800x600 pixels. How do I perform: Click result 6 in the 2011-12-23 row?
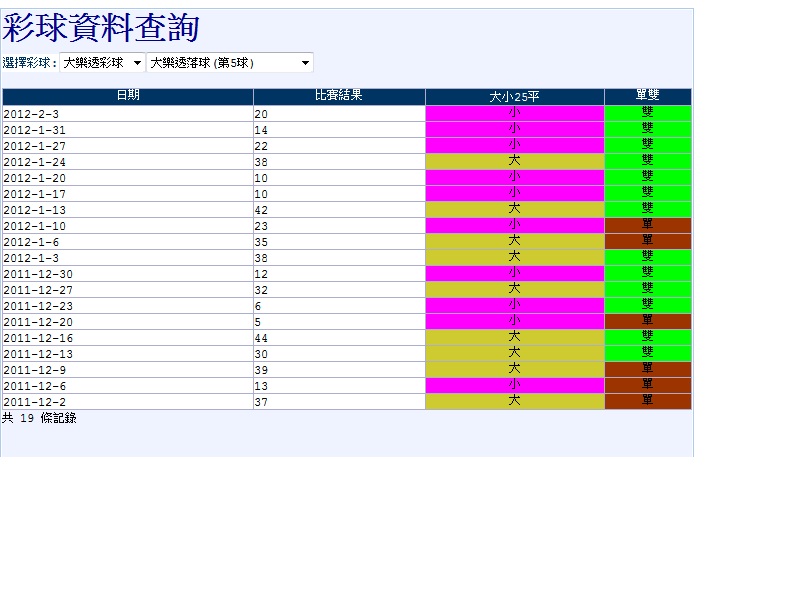tap(339, 306)
